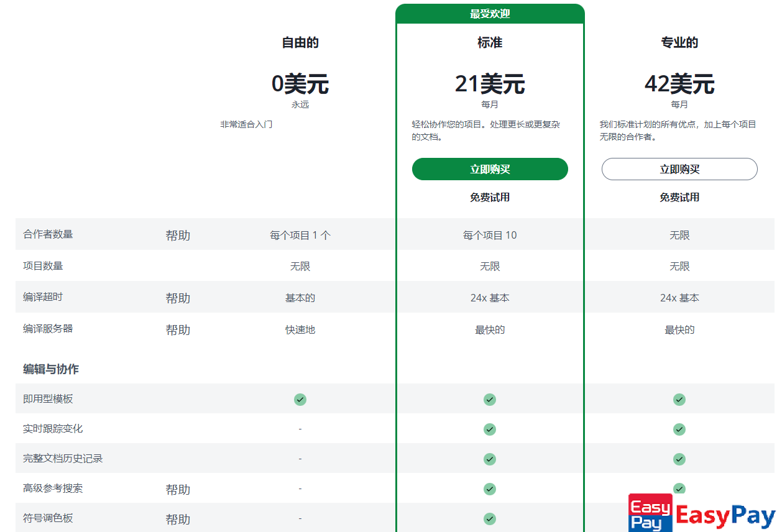Open 免费试用 link under the 专业的 plan
This screenshot has height=532, width=777.
[679, 197]
